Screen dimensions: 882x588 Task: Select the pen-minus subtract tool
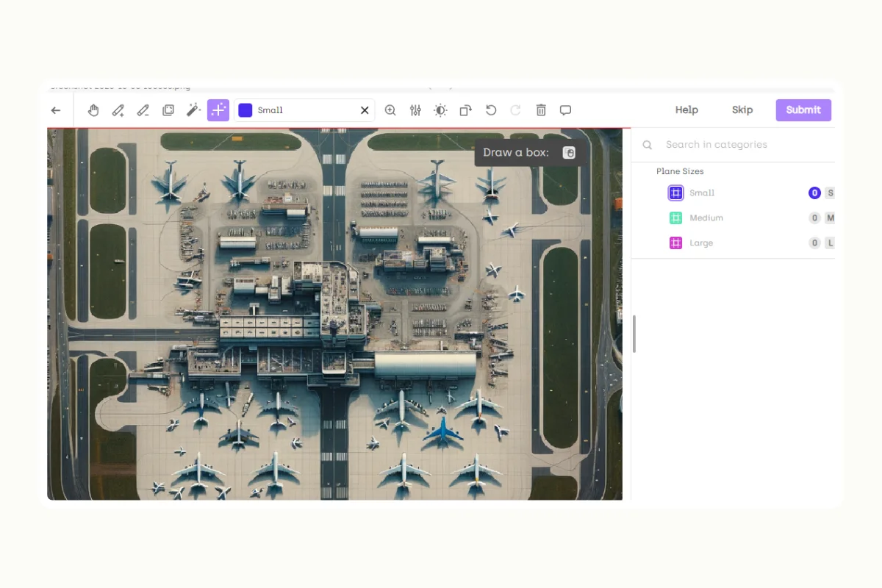coord(143,110)
